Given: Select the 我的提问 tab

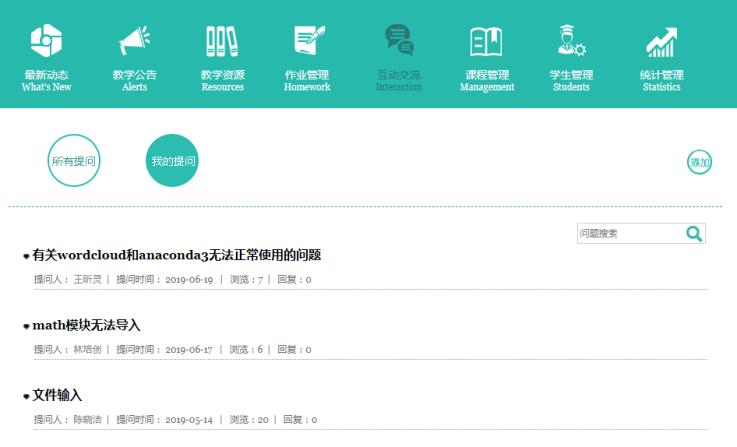Looking at the screenshot, I should pos(173,160).
